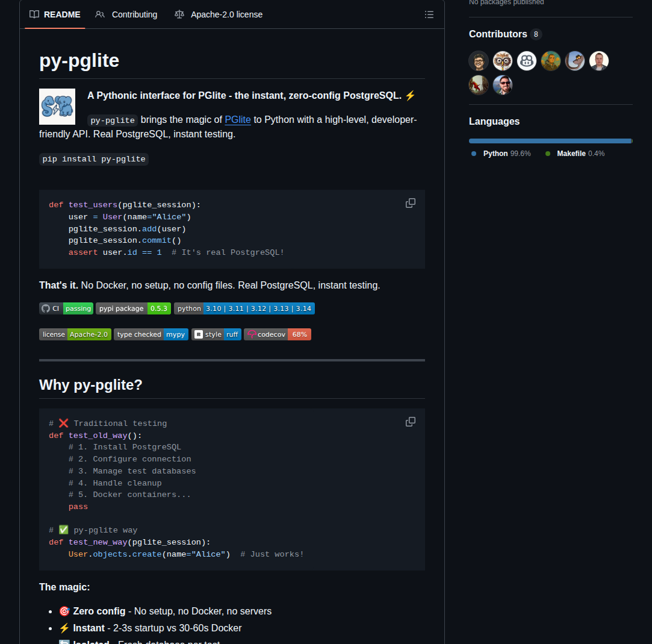
Task: Click the contributors count badge 8
Action: point(536,34)
